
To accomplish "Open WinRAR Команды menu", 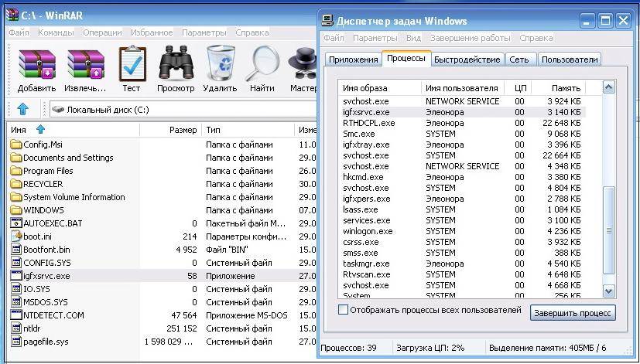I will 56,32.
